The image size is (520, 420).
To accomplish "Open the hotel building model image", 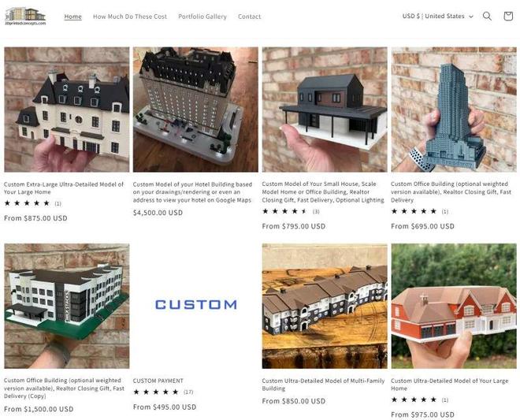I will [x=195, y=110].
